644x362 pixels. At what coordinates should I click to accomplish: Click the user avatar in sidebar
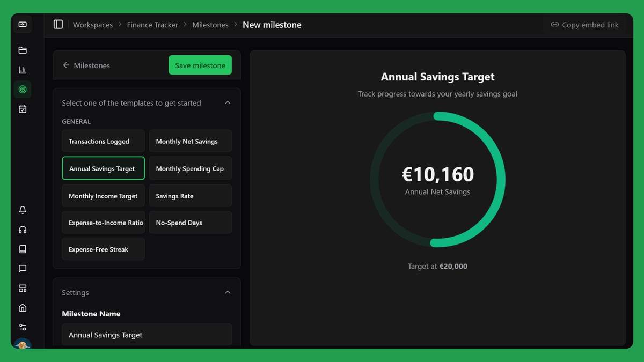coord(23,344)
